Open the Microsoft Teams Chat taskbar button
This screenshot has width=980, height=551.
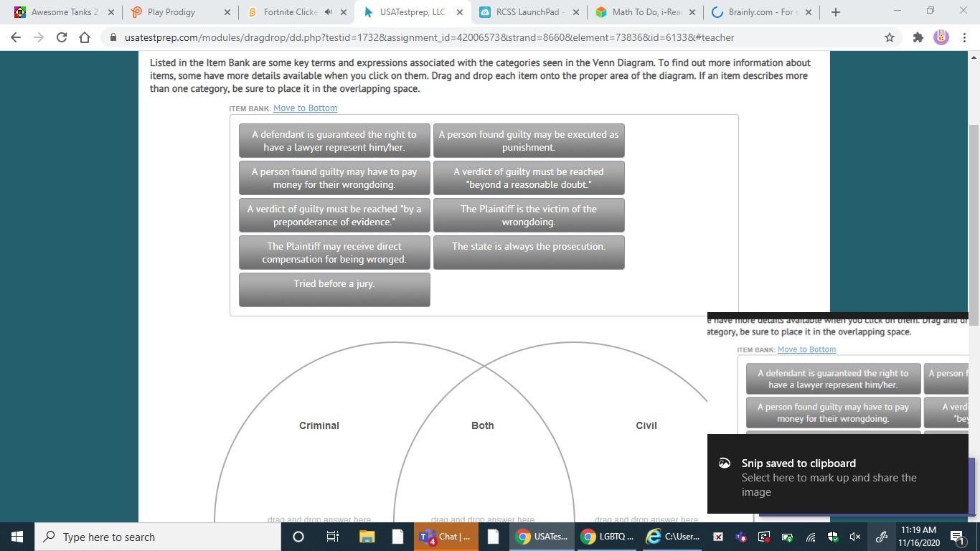(446, 537)
